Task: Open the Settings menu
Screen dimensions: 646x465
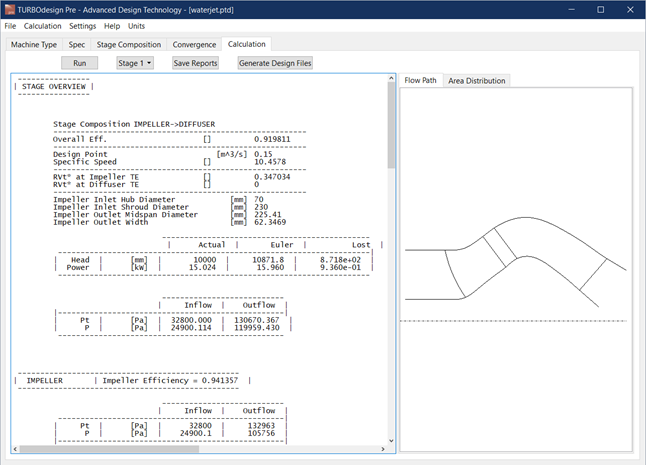Action: 82,26
